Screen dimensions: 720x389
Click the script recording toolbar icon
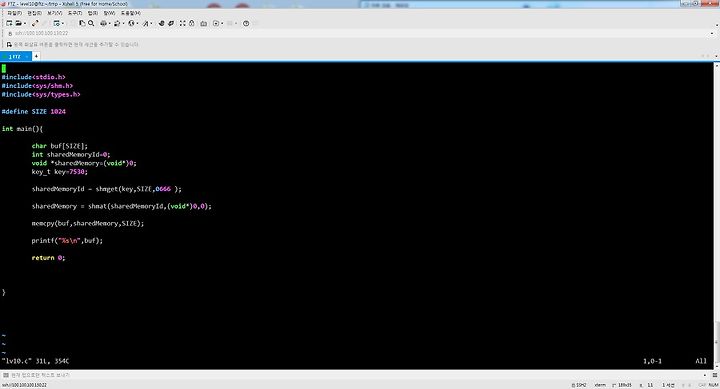coord(216,23)
